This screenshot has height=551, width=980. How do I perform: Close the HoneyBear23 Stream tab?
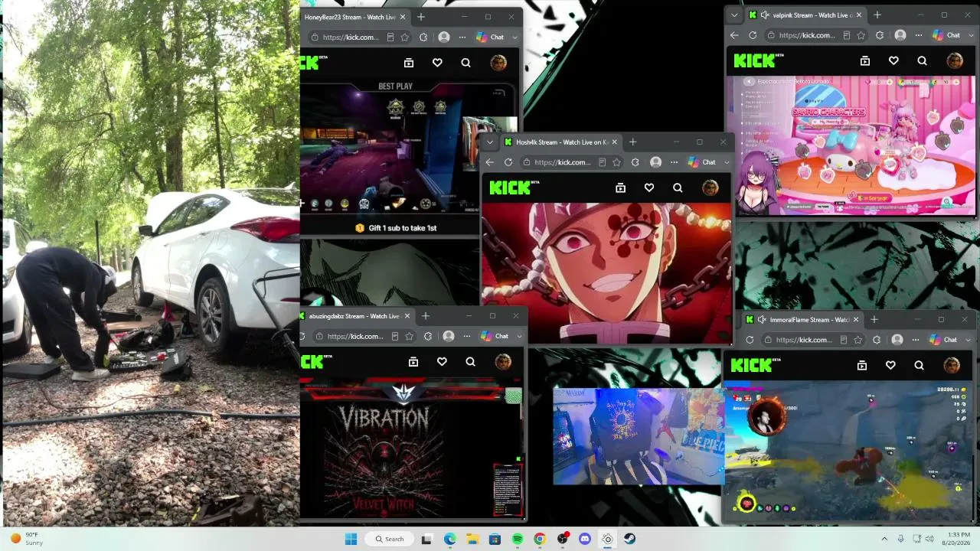click(403, 17)
